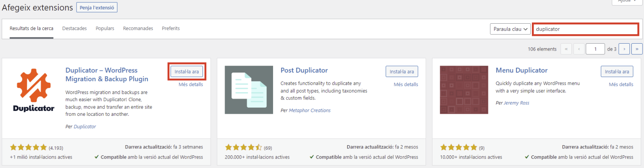Image resolution: width=644 pixels, height=168 pixels.
Task: Focus the plugin search field containing "duplicator"
Action: click(x=585, y=29)
